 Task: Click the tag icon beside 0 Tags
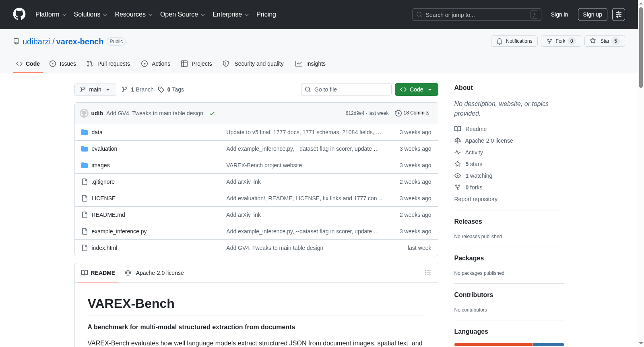click(x=161, y=89)
